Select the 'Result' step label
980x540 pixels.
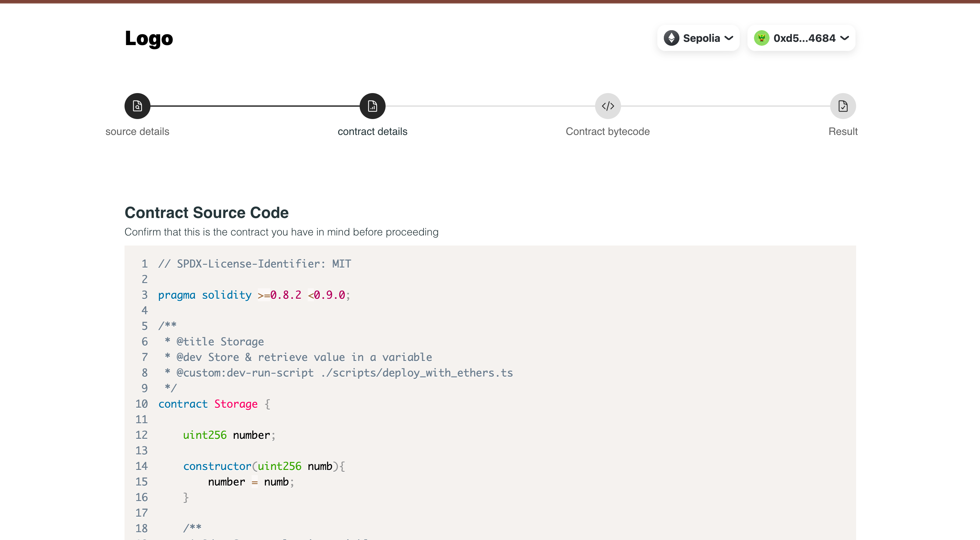[843, 131]
